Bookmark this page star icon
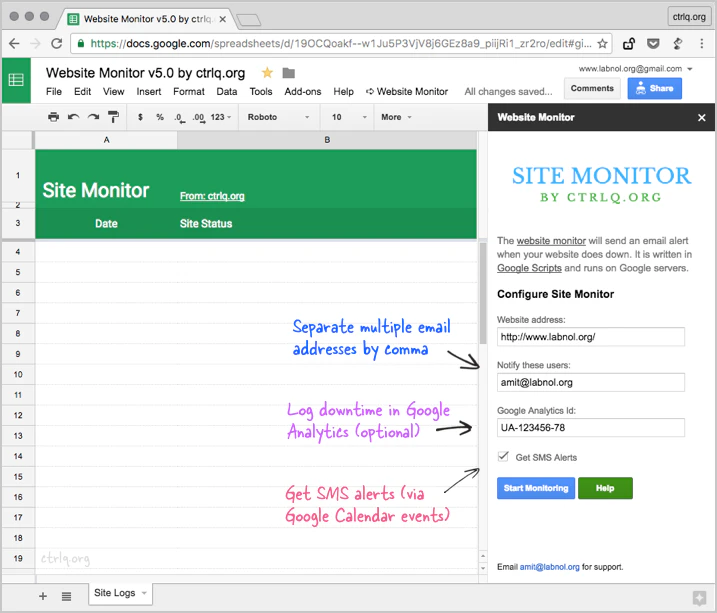Viewport: 717px width, 613px height. [x=602, y=43]
